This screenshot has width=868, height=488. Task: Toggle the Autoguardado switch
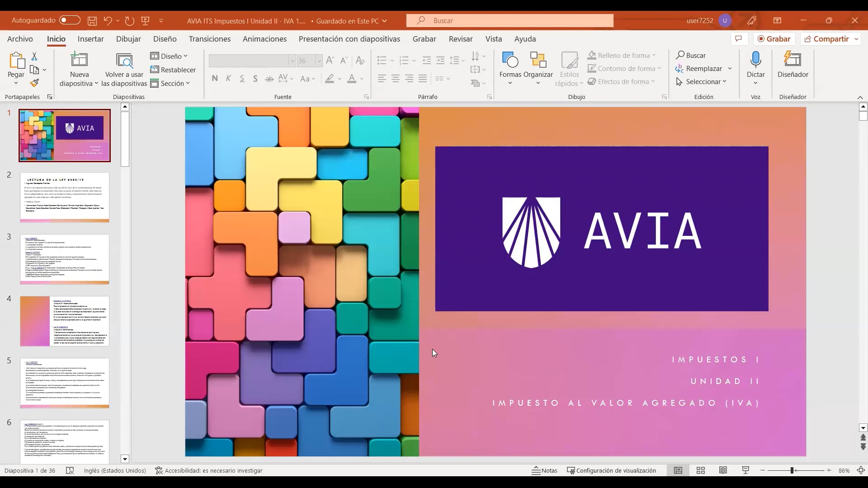[x=70, y=20]
